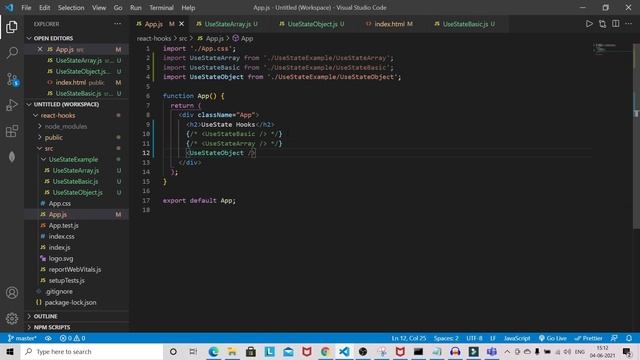Open the Help menu
Screen dimensions: 640x360
pos(188,8)
